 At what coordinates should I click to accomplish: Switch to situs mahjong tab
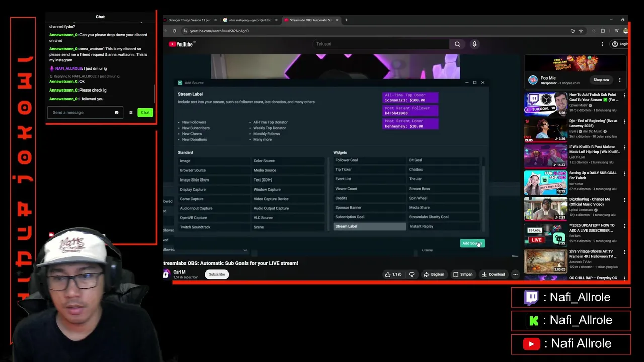pos(250,20)
